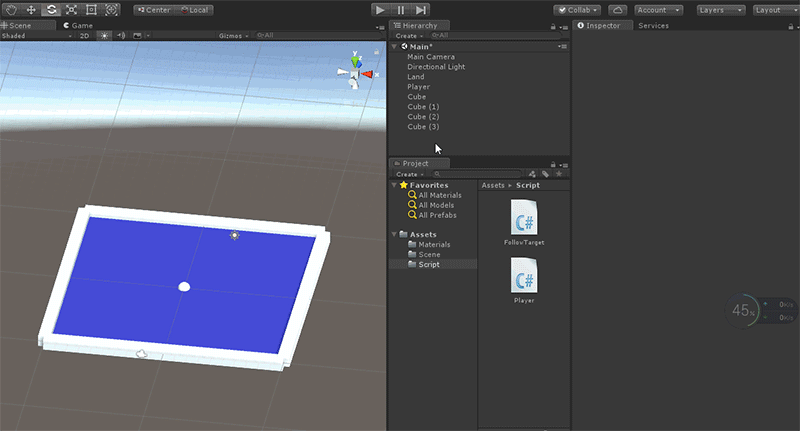Open Services via the cloud icon

(x=617, y=10)
